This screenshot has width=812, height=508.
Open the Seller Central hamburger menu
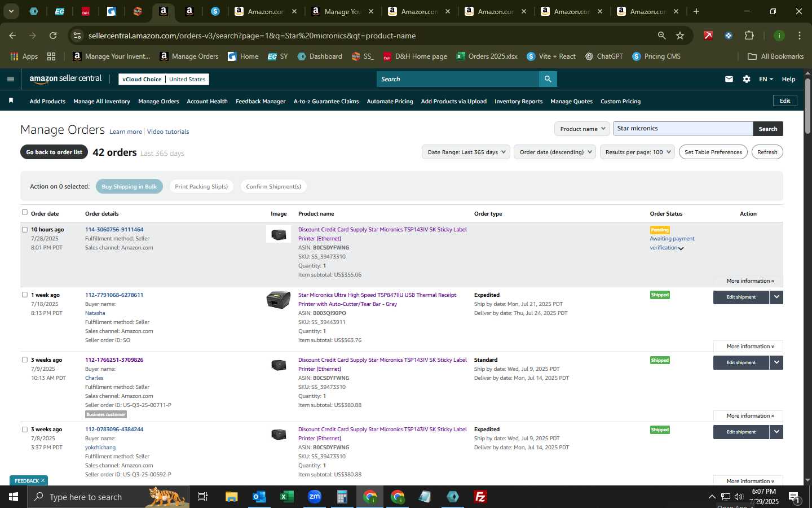click(x=10, y=79)
